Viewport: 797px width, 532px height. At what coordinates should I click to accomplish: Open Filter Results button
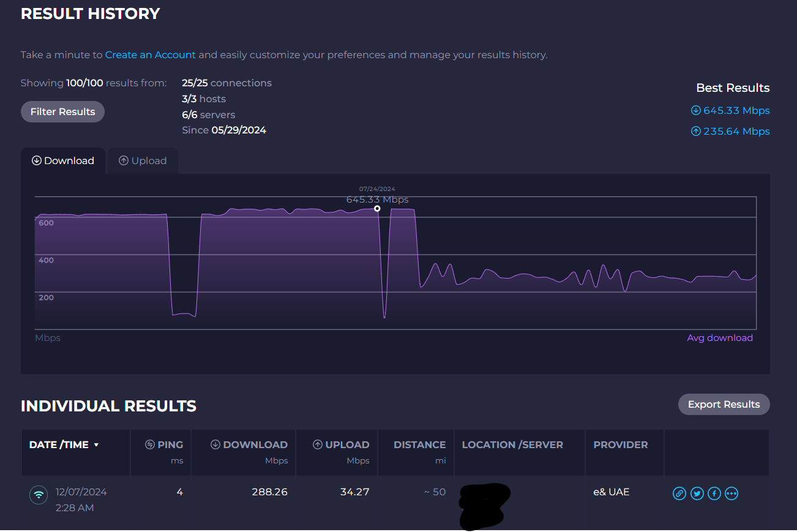pyautogui.click(x=62, y=112)
